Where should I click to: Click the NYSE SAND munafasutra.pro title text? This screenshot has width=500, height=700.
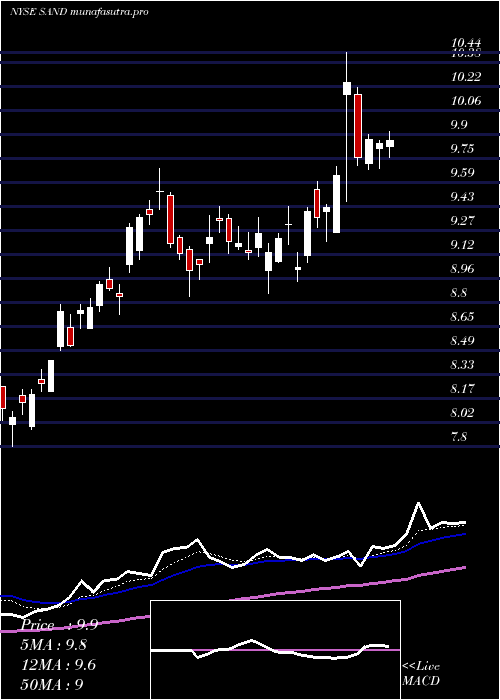79,12
